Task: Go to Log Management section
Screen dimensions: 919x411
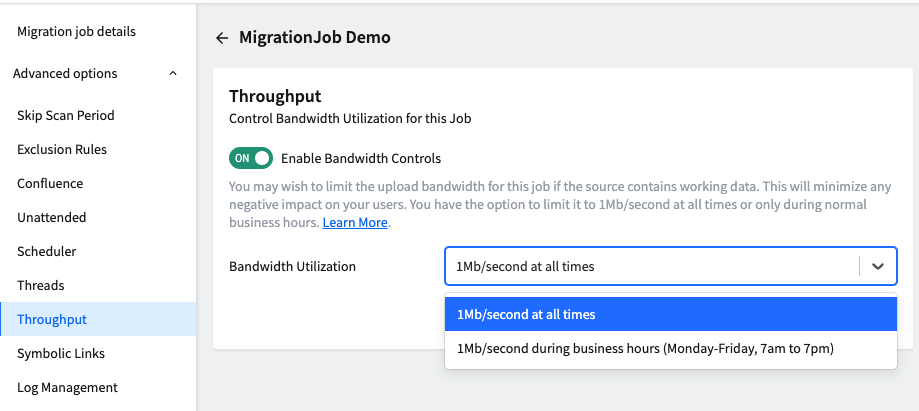Action: (67, 388)
